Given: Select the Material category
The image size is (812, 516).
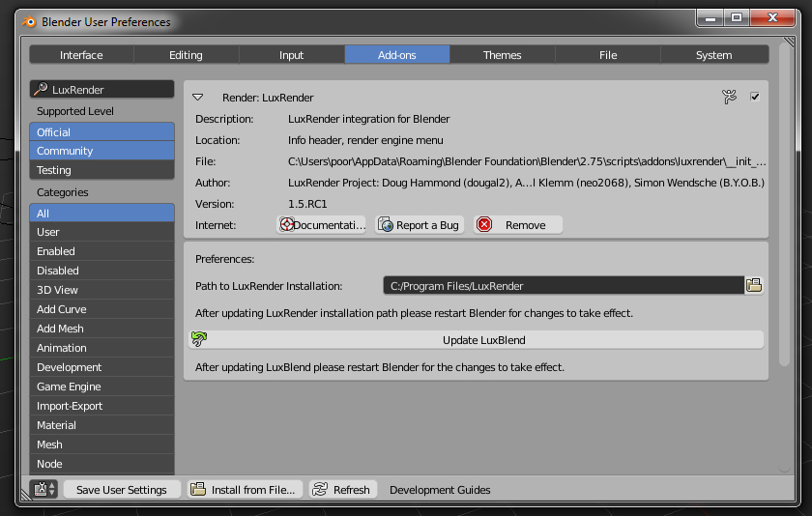Looking at the screenshot, I should point(102,425).
